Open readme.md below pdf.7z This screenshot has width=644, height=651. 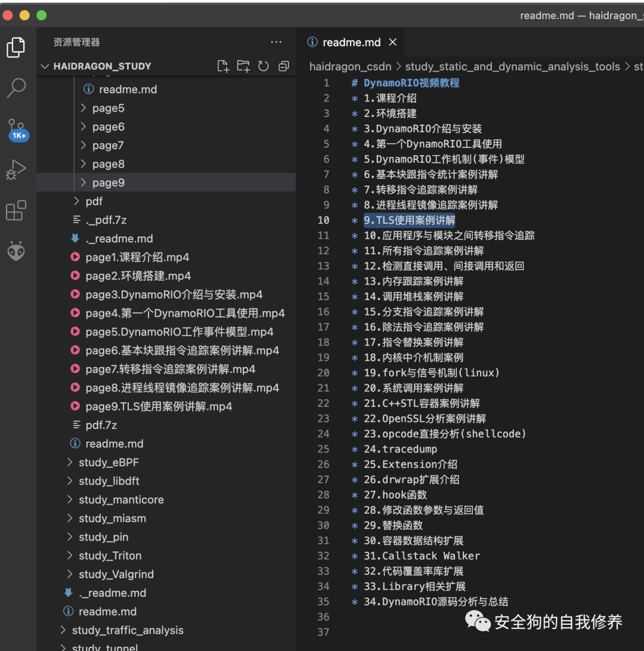pyautogui.click(x=166, y=443)
